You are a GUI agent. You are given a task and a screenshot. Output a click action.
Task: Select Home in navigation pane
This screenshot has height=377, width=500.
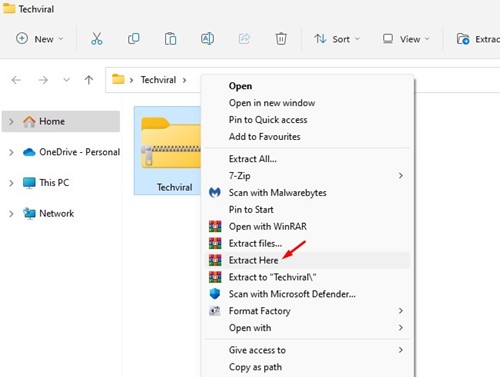(x=61, y=121)
